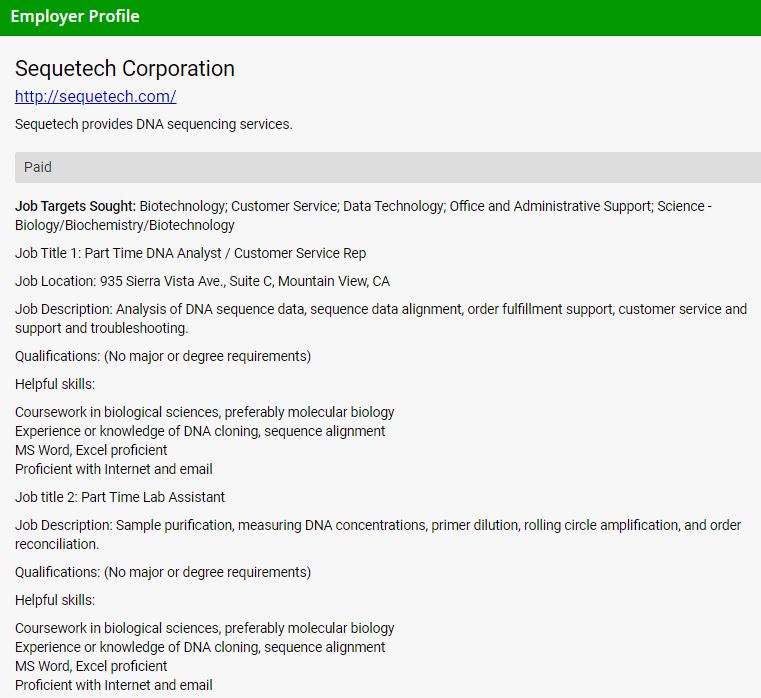Click the second Helpful skills label

(x=55, y=600)
